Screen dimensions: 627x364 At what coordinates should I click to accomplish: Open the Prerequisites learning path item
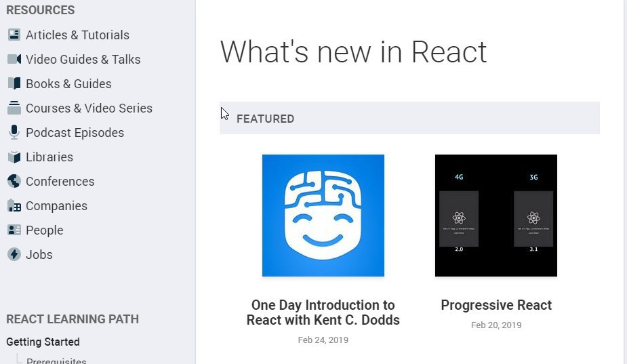56,361
